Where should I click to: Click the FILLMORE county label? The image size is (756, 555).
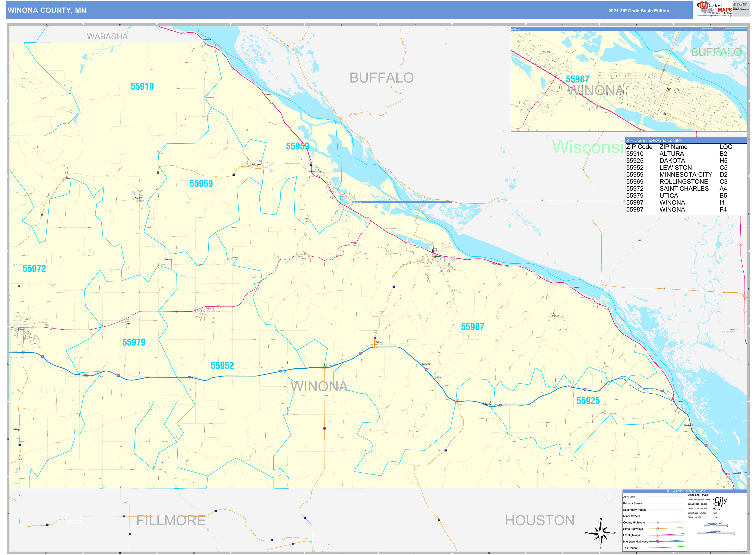(x=171, y=521)
